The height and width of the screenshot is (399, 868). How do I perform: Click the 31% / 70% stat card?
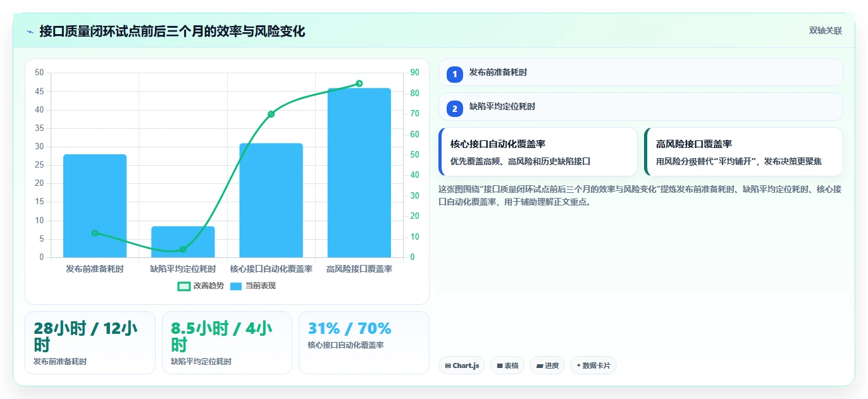(364, 343)
